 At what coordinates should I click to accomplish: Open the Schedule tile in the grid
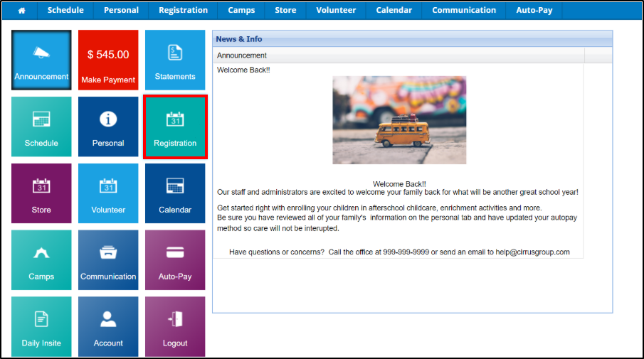tap(41, 127)
